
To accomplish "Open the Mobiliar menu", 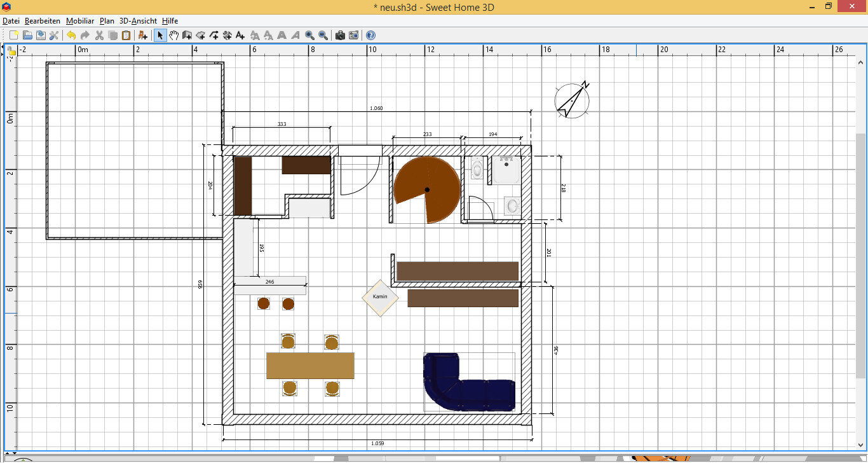I will [79, 21].
